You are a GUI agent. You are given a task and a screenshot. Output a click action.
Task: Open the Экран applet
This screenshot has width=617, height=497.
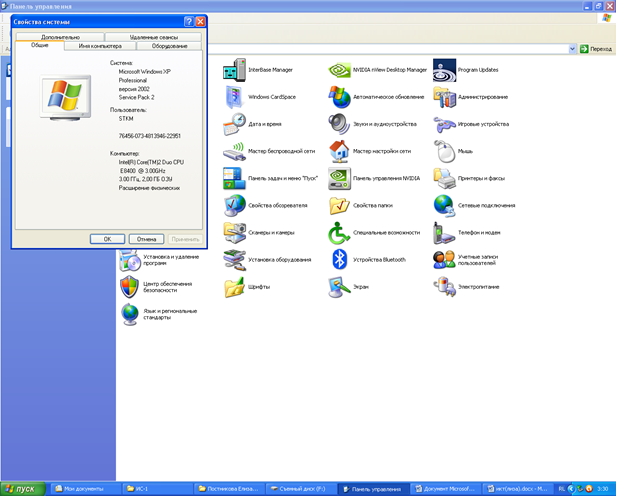pyautogui.click(x=339, y=287)
